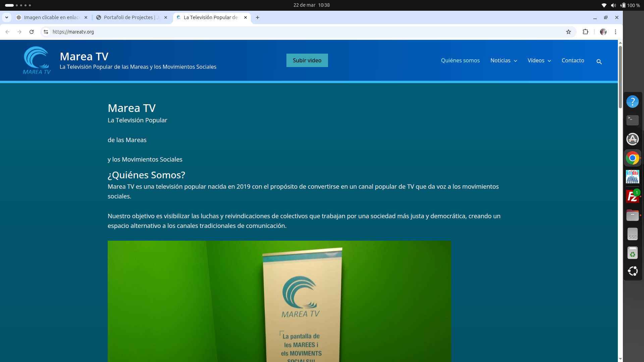Click the paragraph starting 'Marea TV es una televisión'
The width and height of the screenshot is (644, 362).
[x=303, y=191]
